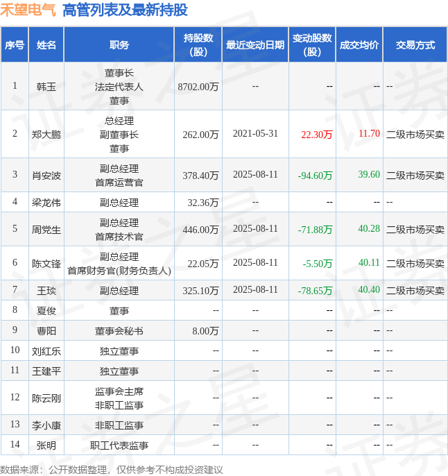Viewport: 448px width, 476px height.
Task: Click row number 10
Action: tap(15, 350)
